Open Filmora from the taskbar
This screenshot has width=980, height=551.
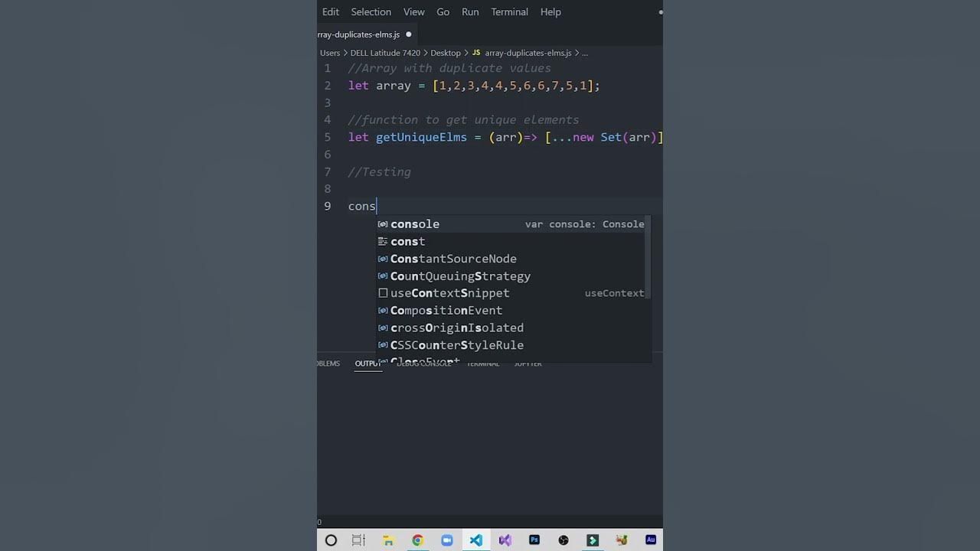point(593,540)
